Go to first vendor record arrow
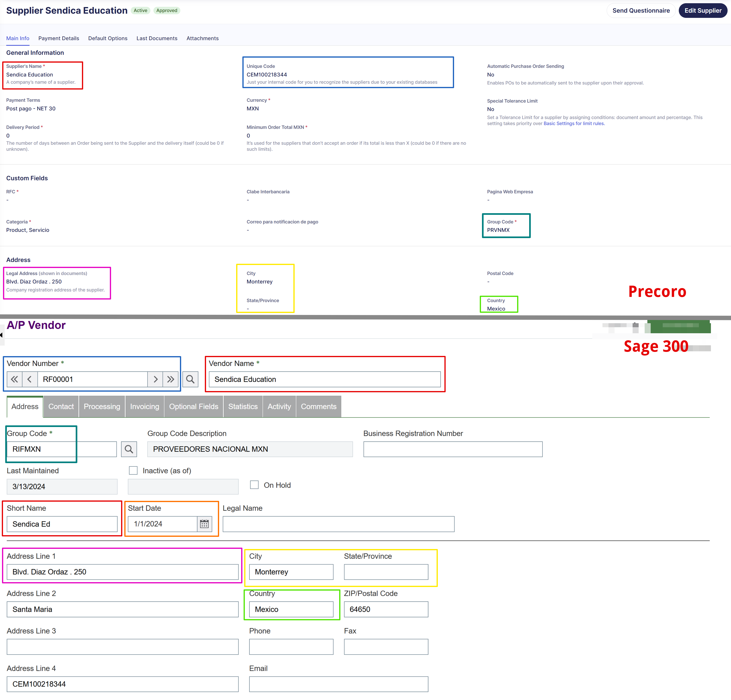 tap(14, 379)
